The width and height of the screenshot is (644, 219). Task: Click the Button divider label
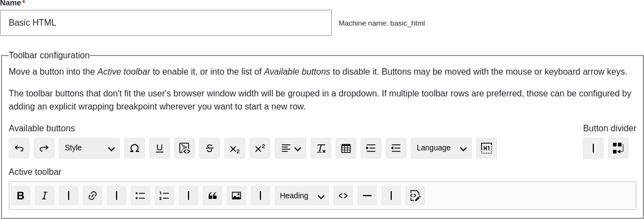click(x=610, y=128)
